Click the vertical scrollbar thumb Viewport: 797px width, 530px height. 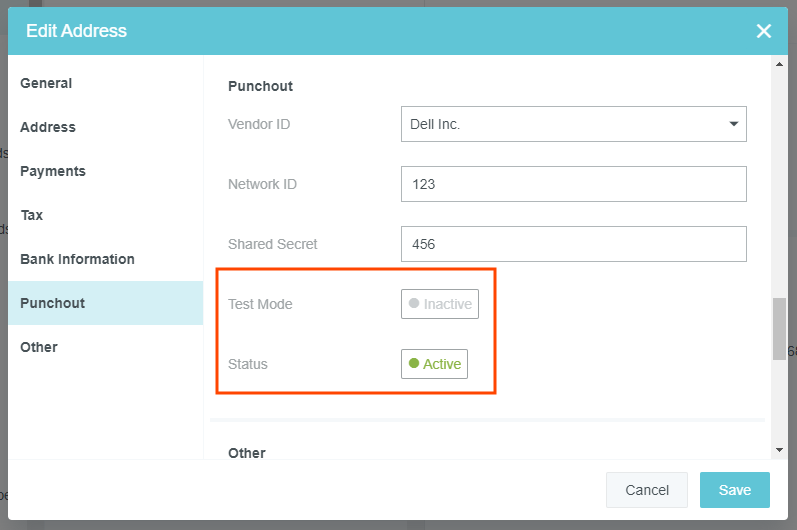(779, 328)
